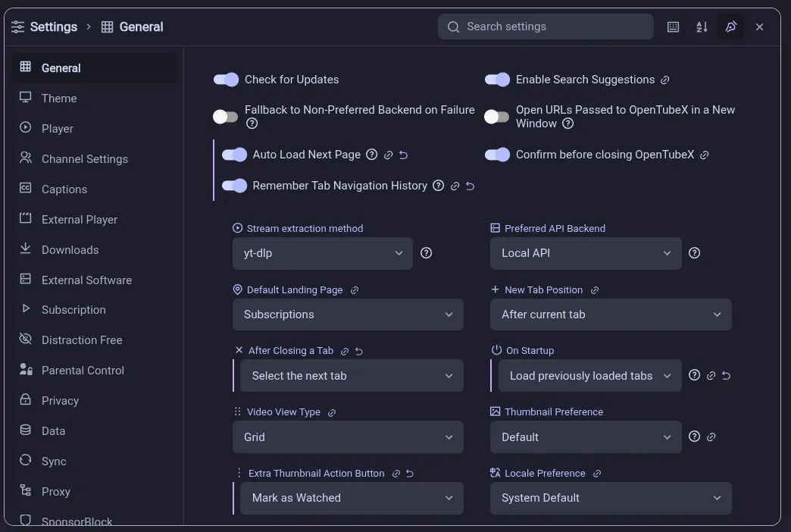Go to Proxy settings section
Viewport: 791px width, 532px height.
(x=95, y=491)
